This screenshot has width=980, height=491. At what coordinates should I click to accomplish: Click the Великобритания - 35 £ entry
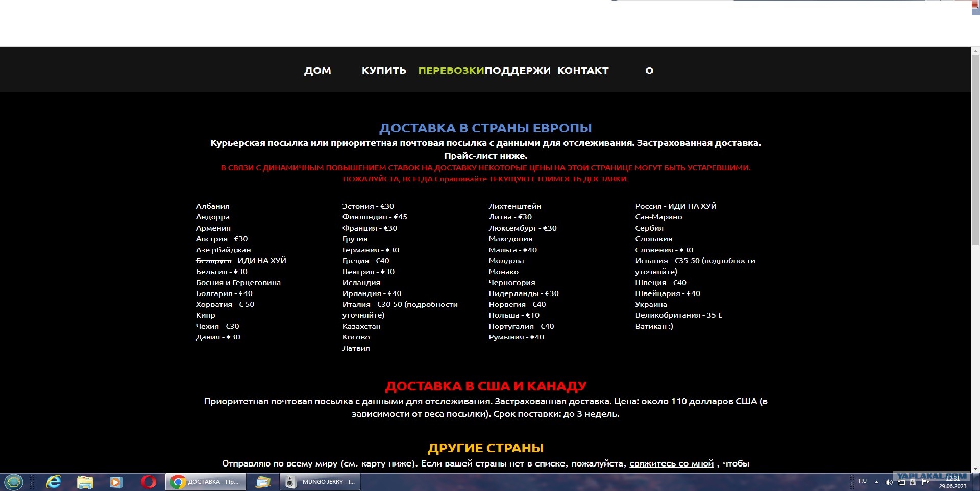[679, 315]
